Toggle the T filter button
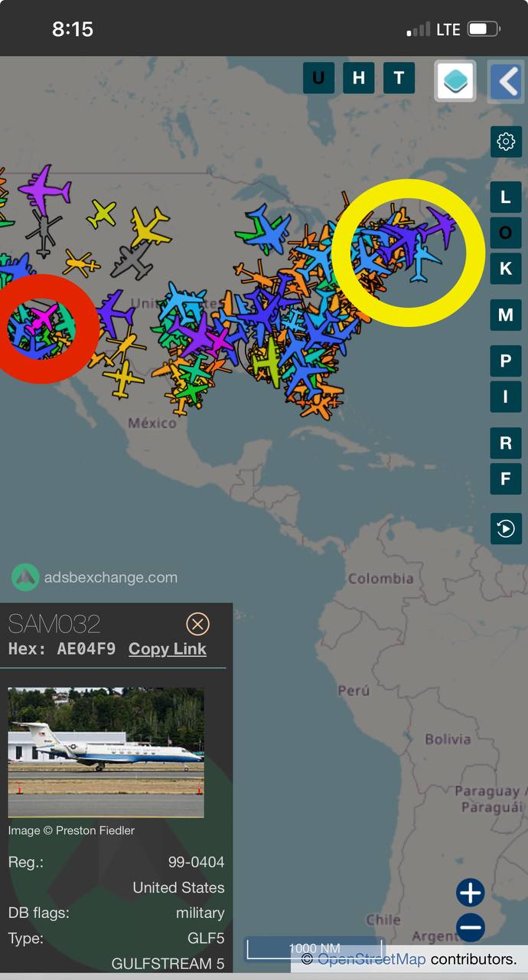Viewport: 528px width, 980px height. click(399, 78)
